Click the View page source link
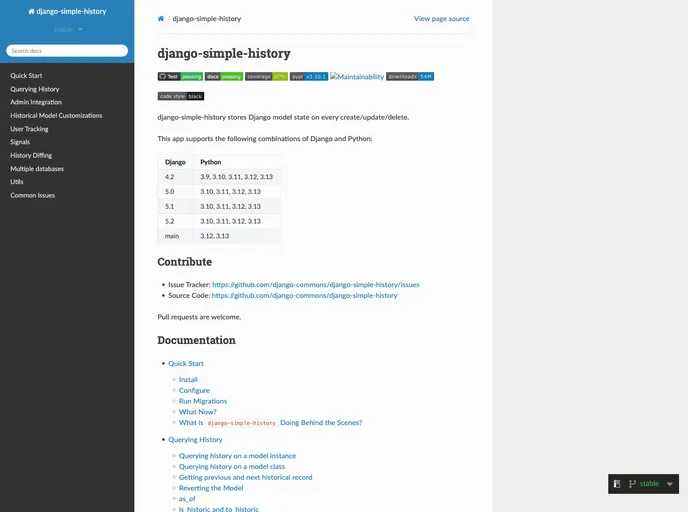Image resolution: width=688 pixels, height=512 pixels. click(x=441, y=18)
